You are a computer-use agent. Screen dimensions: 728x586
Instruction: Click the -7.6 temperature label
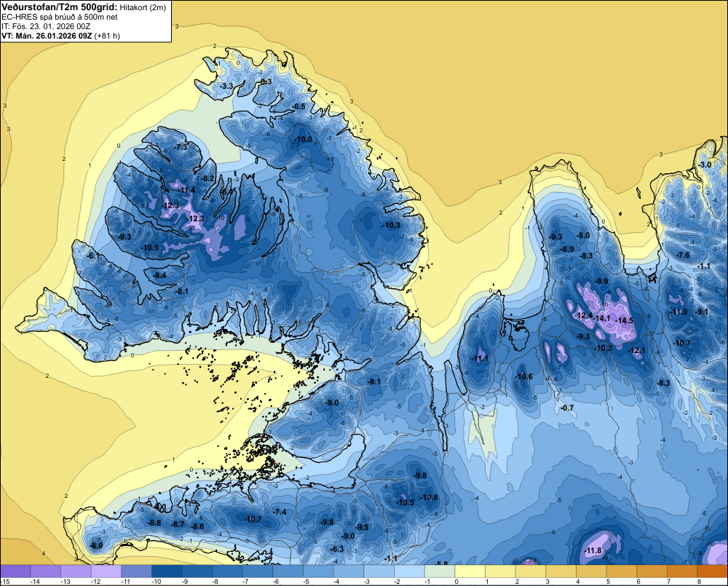click(683, 255)
